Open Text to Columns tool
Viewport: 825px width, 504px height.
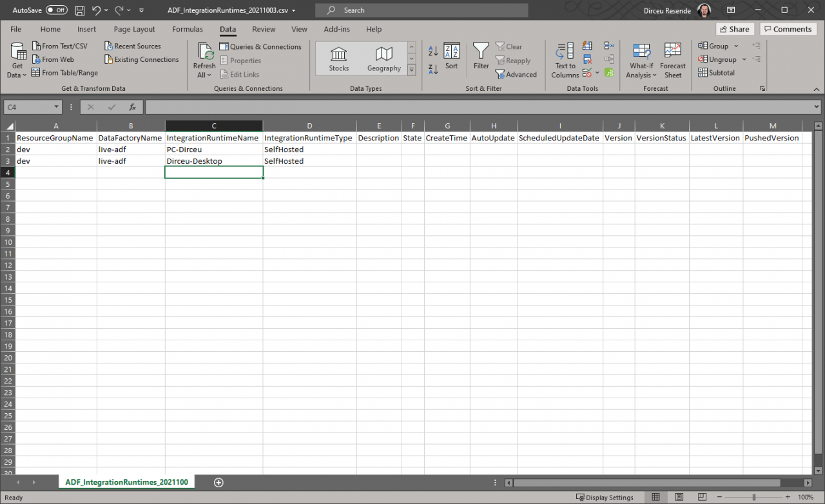[x=565, y=60]
